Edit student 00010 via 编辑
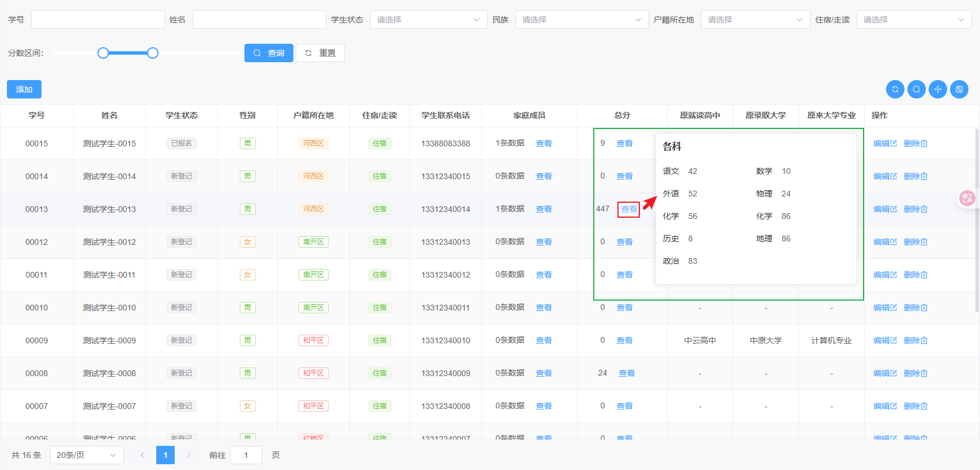The height and width of the screenshot is (470, 980). [x=885, y=308]
